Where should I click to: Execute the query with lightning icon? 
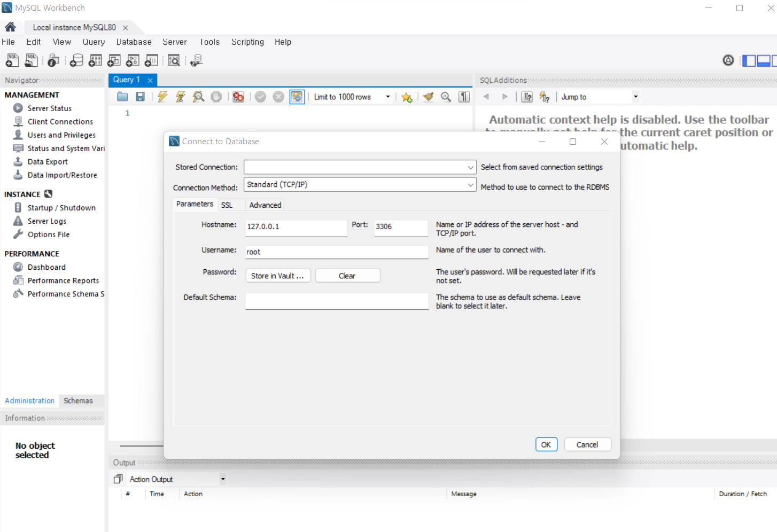[162, 97]
